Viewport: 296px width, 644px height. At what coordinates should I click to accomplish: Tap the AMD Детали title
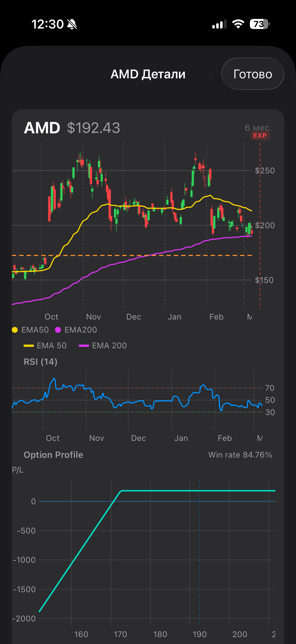(x=148, y=74)
